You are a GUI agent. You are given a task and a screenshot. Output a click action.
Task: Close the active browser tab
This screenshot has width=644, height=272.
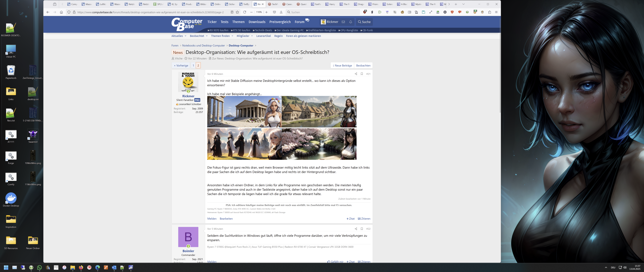tap(263, 4)
